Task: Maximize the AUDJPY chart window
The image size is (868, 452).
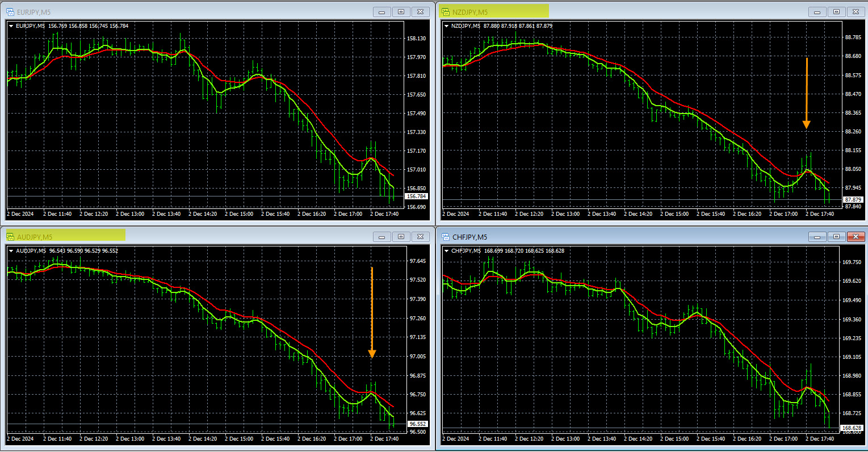Action: tap(401, 236)
